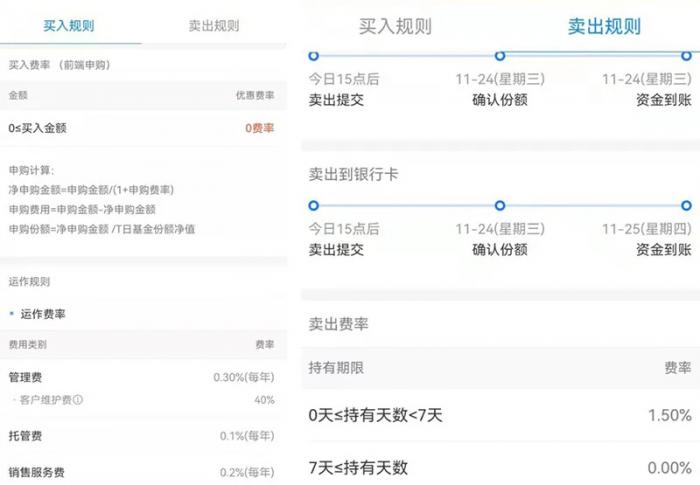This screenshot has height=485, width=700.
Task: Select 卖出提交 circle node under 卖出到银行卡
Action: (x=313, y=205)
